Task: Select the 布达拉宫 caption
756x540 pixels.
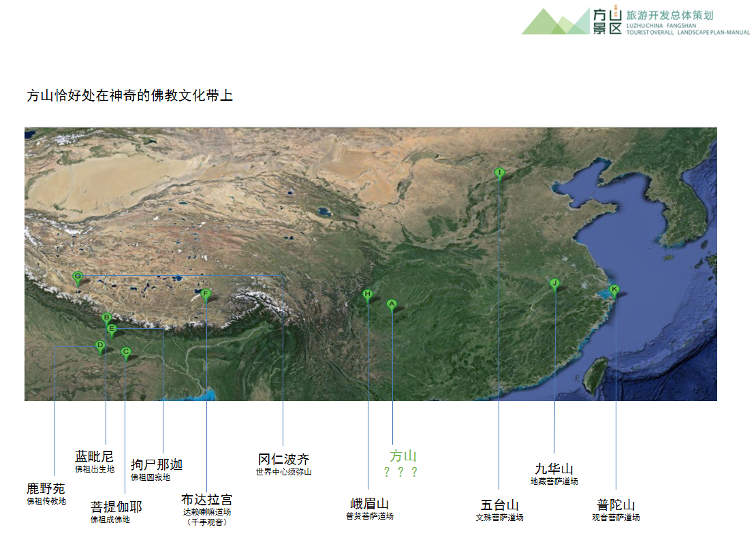Action: point(206,500)
